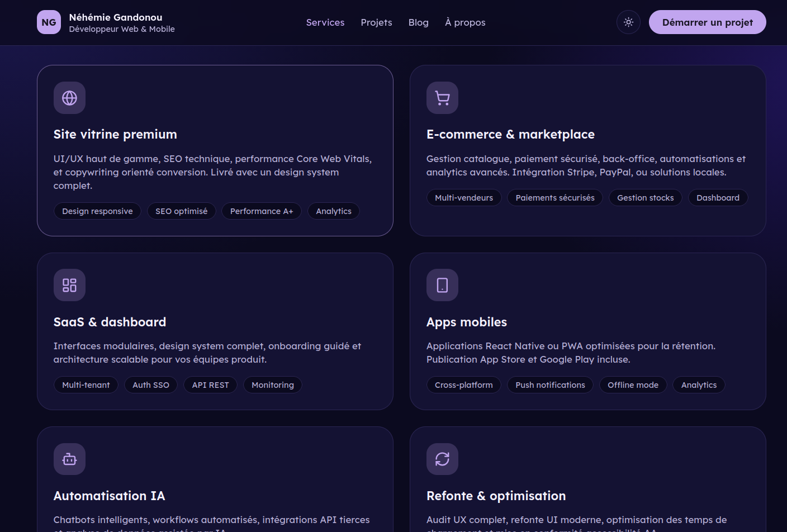Click the mobile phone Apps icon
This screenshot has width=787, height=532.
(x=442, y=285)
